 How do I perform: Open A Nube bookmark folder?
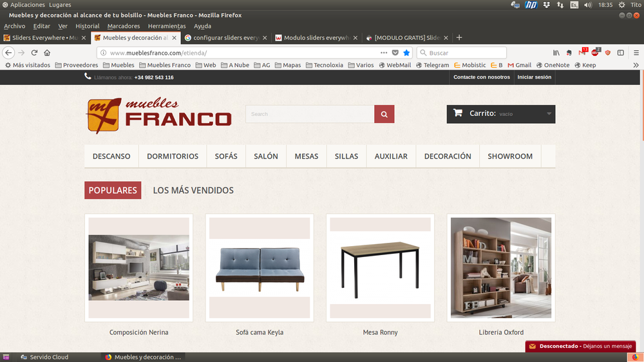pos(235,65)
